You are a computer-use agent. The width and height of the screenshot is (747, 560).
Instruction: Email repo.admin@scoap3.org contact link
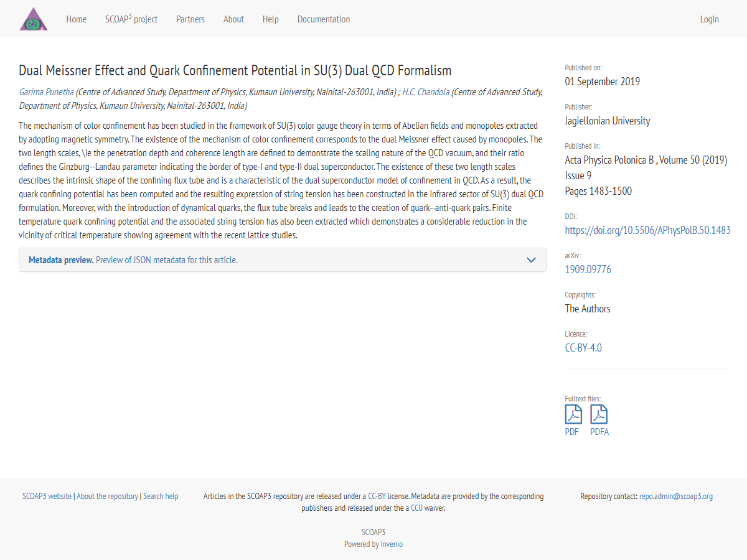coord(676,496)
